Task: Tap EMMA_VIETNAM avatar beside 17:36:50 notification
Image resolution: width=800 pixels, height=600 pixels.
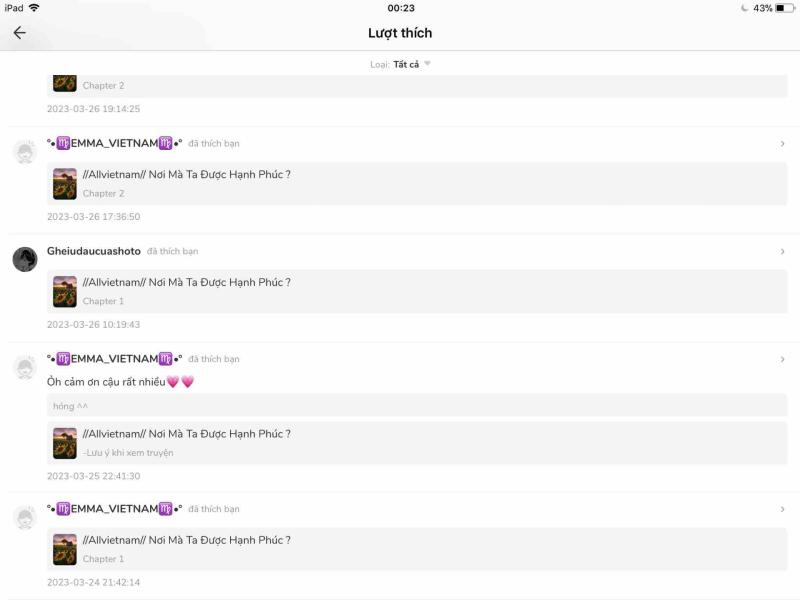Action: (x=25, y=152)
